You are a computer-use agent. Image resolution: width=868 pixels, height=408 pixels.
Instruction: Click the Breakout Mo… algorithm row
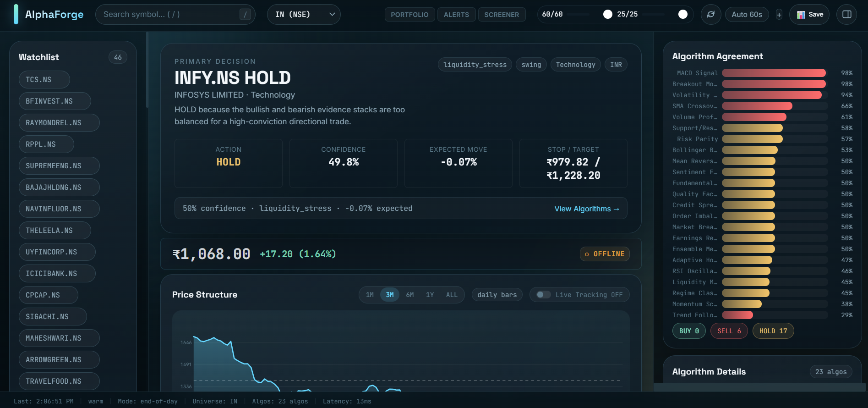coord(762,84)
